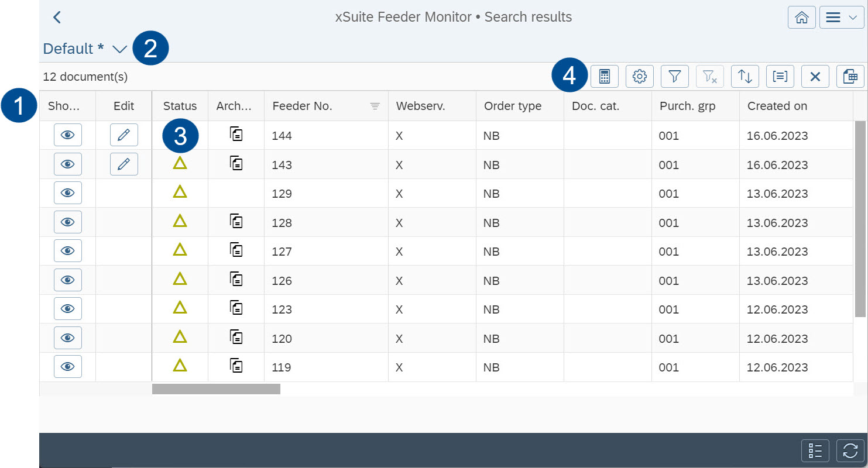868x468 pixels.
Task: Open the filter icon in the toolbar
Action: click(674, 76)
